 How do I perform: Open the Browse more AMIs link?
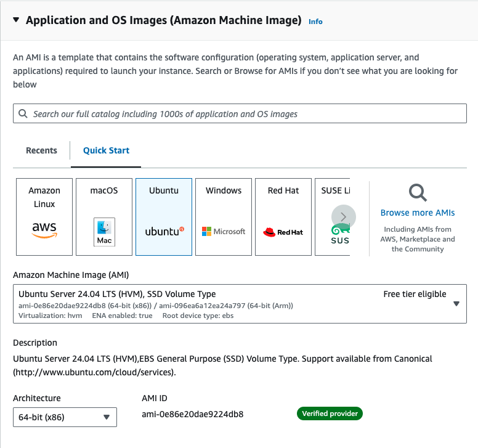click(x=418, y=213)
